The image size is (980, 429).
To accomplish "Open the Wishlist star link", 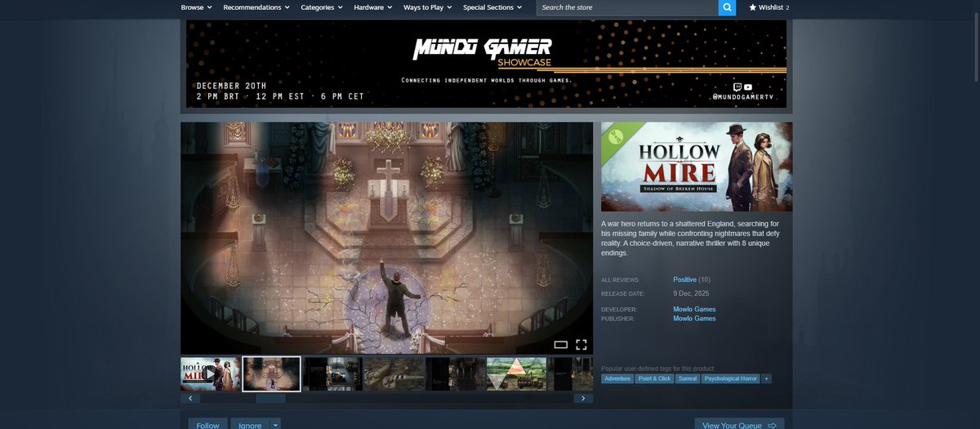I will pos(769,7).
